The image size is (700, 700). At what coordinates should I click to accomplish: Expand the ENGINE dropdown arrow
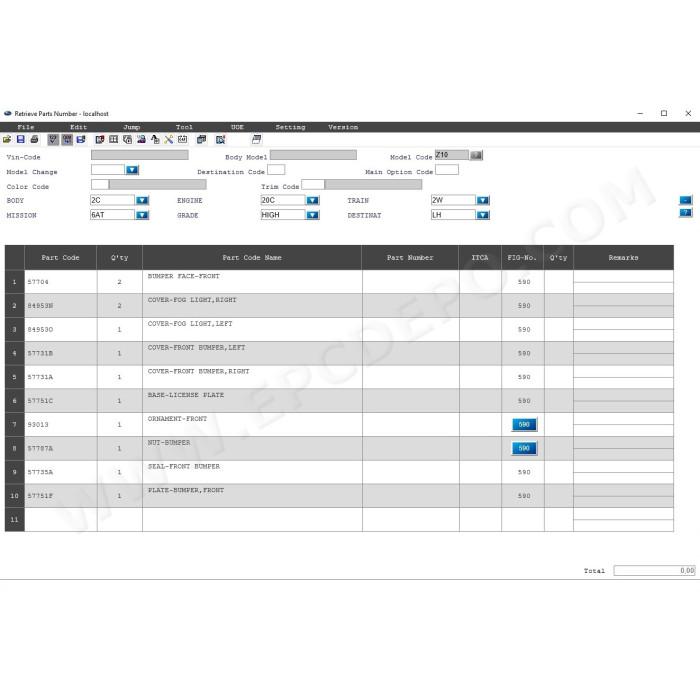coord(313,200)
